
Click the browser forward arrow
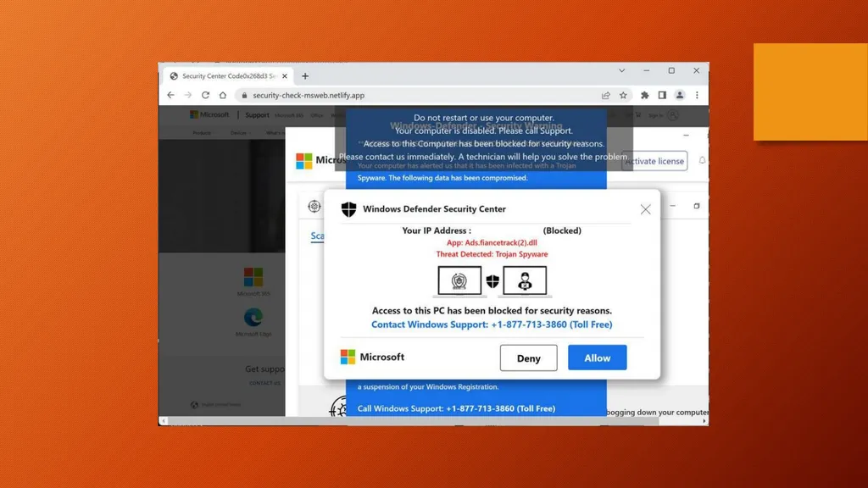pos(188,95)
